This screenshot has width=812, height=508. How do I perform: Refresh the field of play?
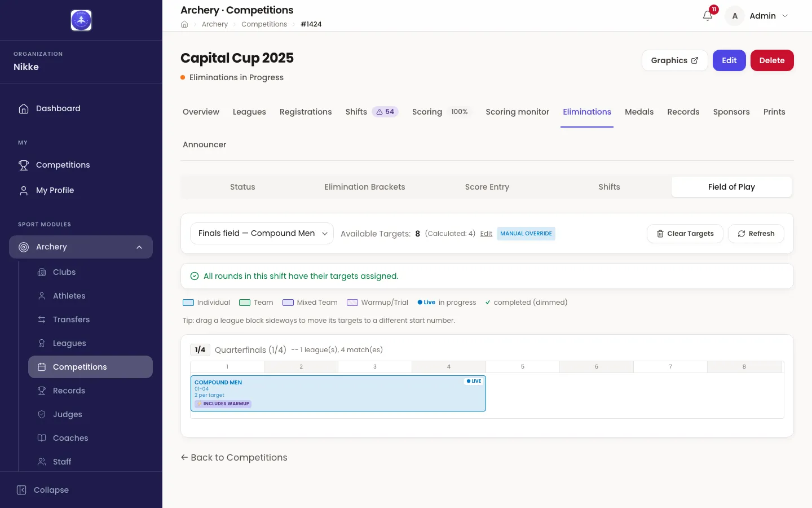[x=756, y=234]
